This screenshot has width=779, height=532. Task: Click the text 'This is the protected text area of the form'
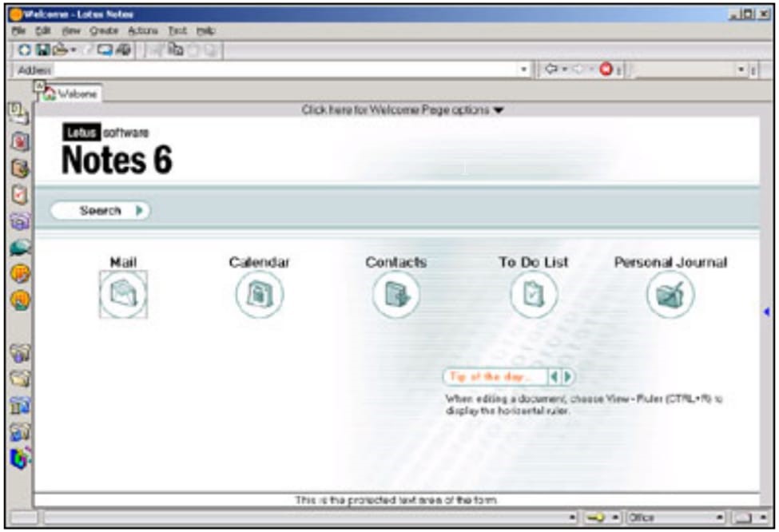click(x=396, y=500)
